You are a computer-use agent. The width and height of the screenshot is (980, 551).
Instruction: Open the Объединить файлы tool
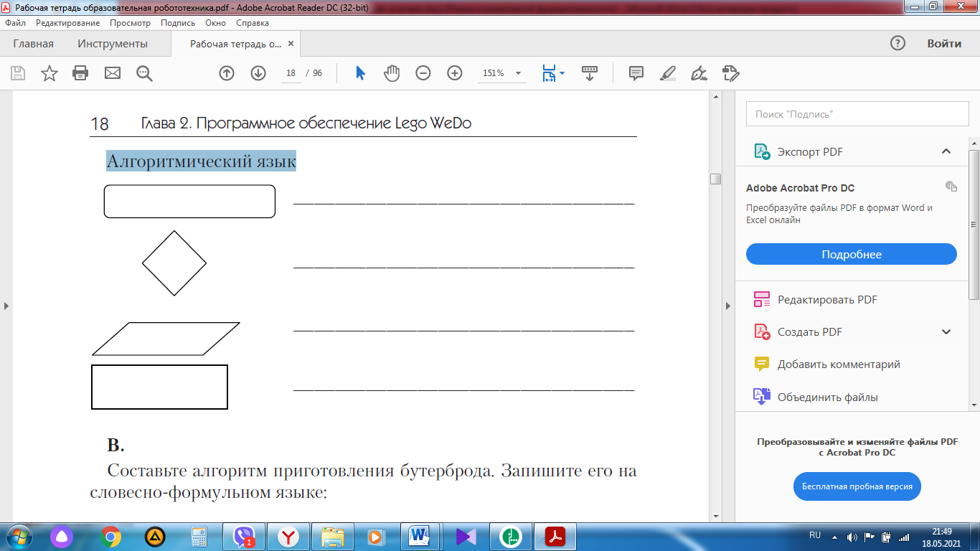pos(816,397)
